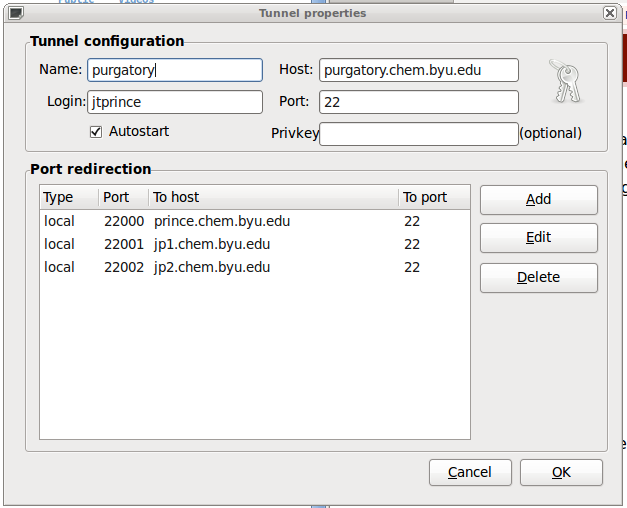Viewport: 627px width, 508px height.
Task: Sort by the To host column header
Action: (273, 197)
